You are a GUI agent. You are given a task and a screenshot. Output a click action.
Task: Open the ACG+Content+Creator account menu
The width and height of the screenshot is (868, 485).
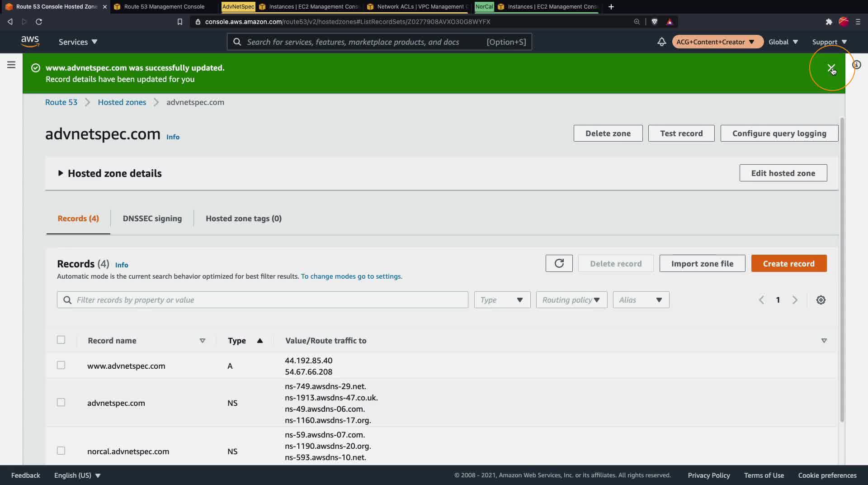tap(717, 42)
